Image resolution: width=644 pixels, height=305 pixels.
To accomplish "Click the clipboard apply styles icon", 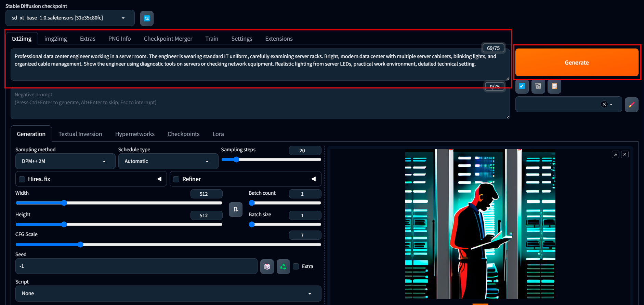I will 554,86.
